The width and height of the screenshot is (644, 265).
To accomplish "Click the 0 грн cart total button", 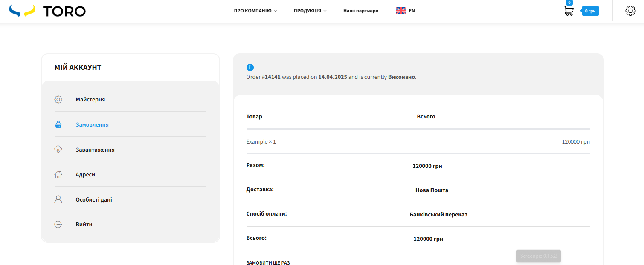I will [590, 11].
